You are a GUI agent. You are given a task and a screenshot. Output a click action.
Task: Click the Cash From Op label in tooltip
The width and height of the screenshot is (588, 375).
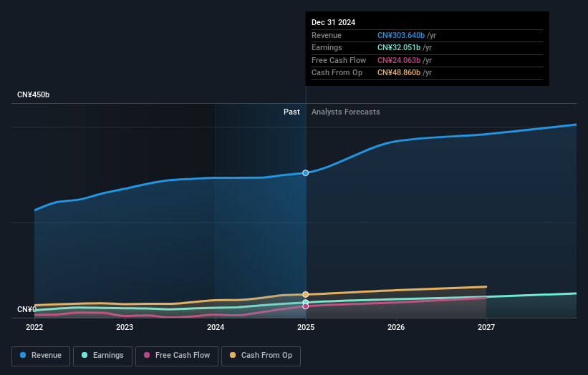[x=337, y=73]
